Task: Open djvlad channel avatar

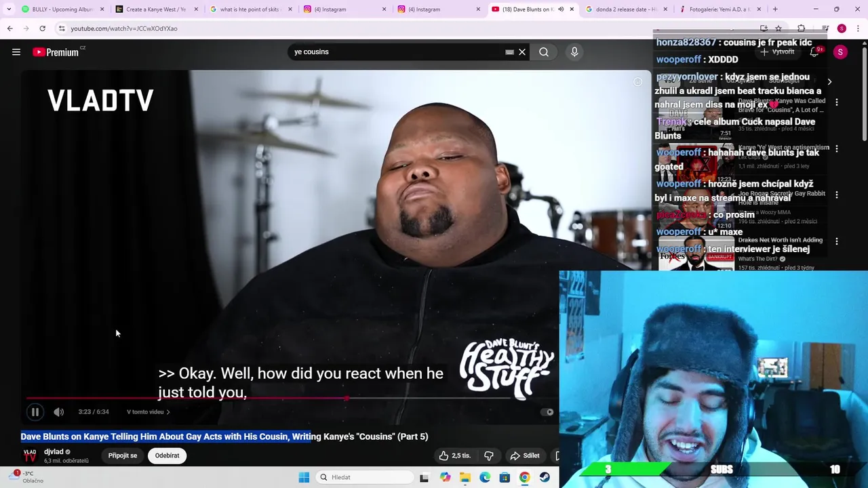Action: click(x=30, y=455)
